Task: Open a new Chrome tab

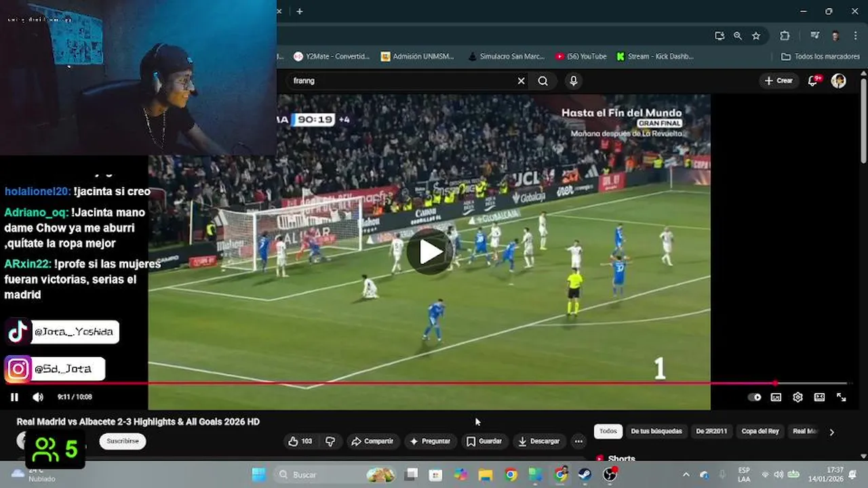Action: coord(299,12)
